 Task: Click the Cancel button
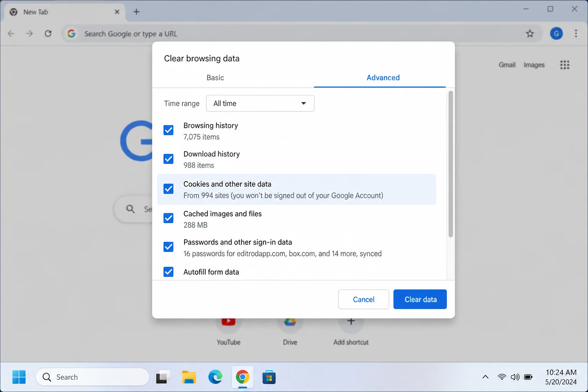[x=364, y=299]
